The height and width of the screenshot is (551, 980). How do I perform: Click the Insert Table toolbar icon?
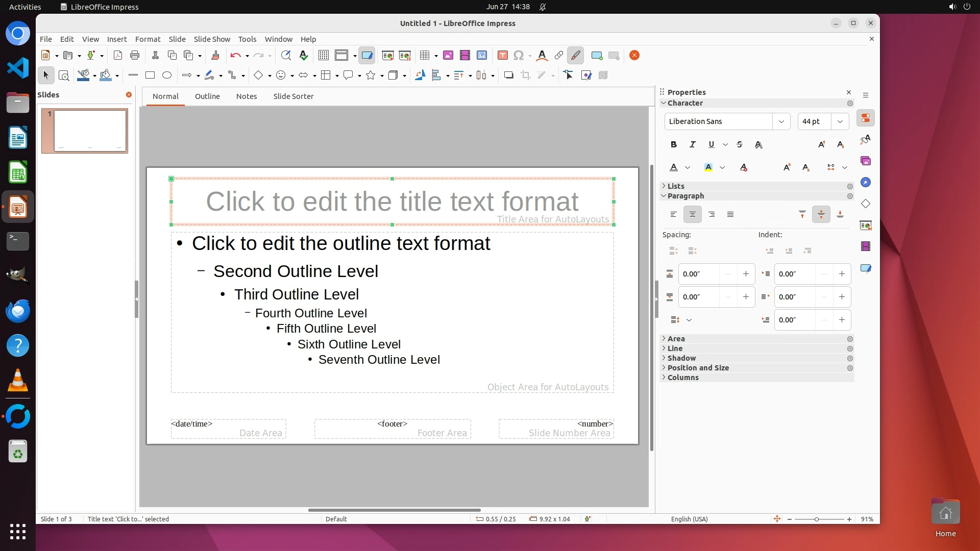[424, 56]
